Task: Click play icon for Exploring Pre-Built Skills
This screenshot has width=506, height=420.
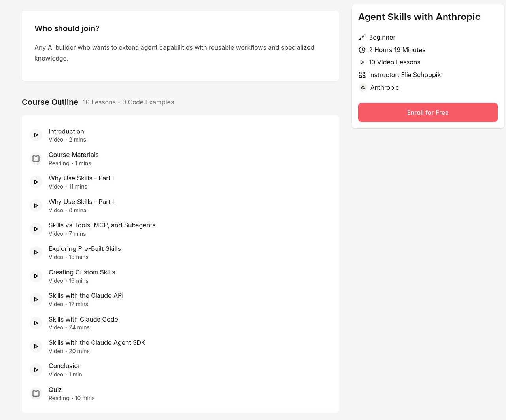Action: (36, 252)
